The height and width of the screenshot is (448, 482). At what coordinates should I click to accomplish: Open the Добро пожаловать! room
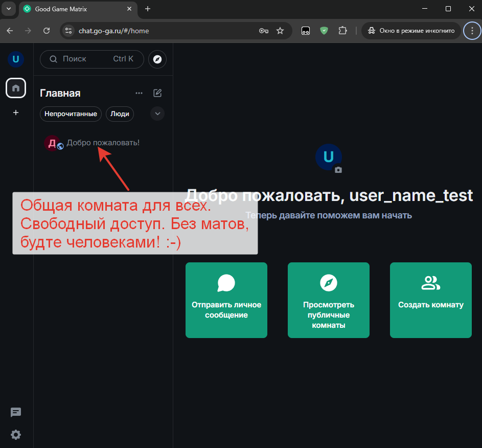(x=103, y=143)
